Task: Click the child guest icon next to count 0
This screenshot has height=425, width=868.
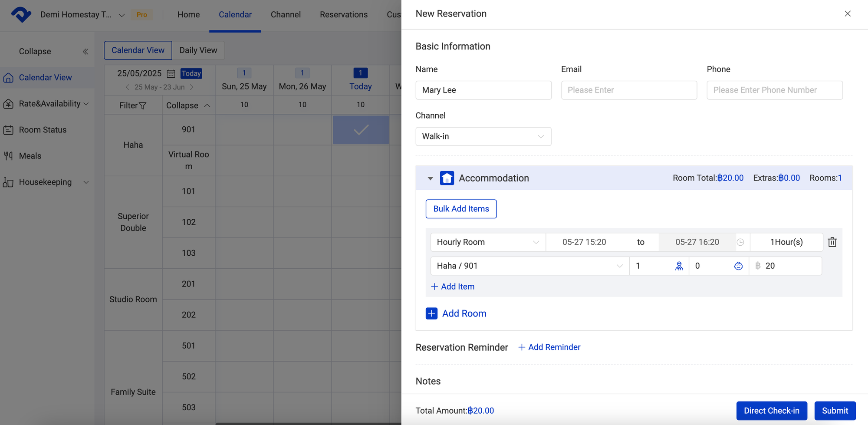Action: 739,266
